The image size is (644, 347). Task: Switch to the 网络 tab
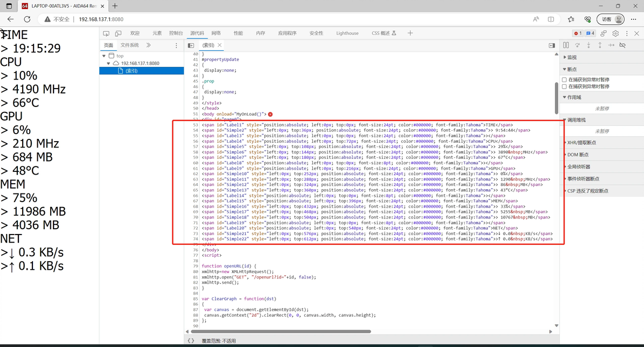(216, 34)
